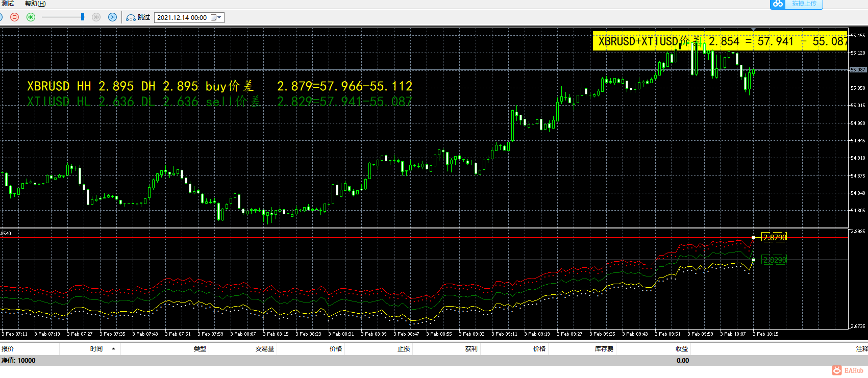Viewport: 868px width, 378px height.
Task: Click the 2.8985 indicator scale label
Action: click(858, 232)
